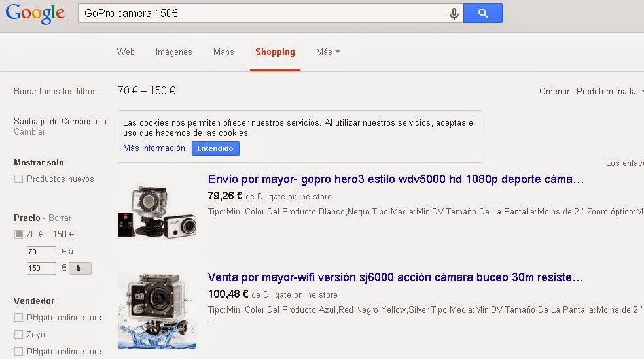644x359 pixels.
Task: Check the first DHgate online store seller
Action: tap(18, 318)
